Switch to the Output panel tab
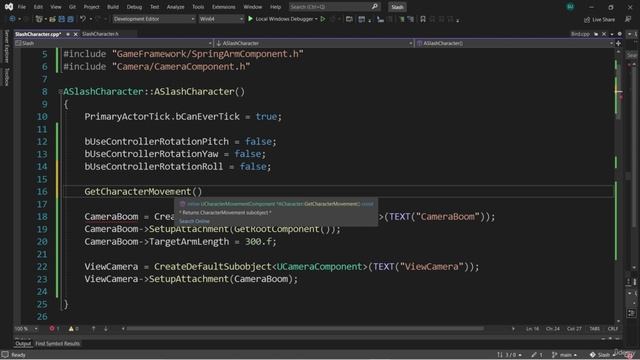This screenshot has height=360, width=640. click(x=23, y=344)
